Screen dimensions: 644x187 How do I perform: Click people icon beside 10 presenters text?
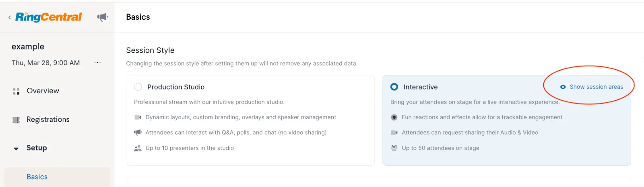(138, 148)
